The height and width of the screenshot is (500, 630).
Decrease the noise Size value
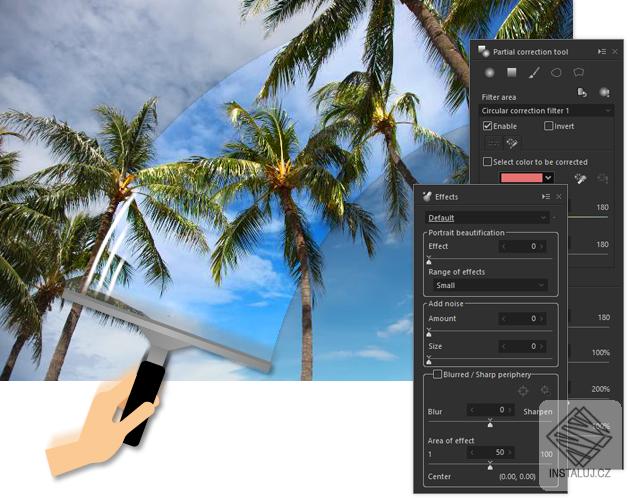(503, 346)
